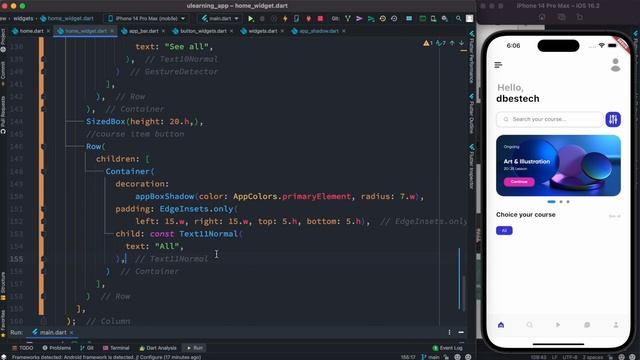Click the search course field in simulator
This screenshot has width=640, height=360.
549,119
